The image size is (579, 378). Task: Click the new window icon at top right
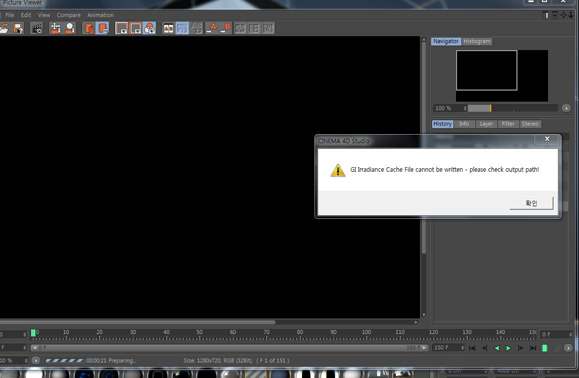click(x=555, y=15)
